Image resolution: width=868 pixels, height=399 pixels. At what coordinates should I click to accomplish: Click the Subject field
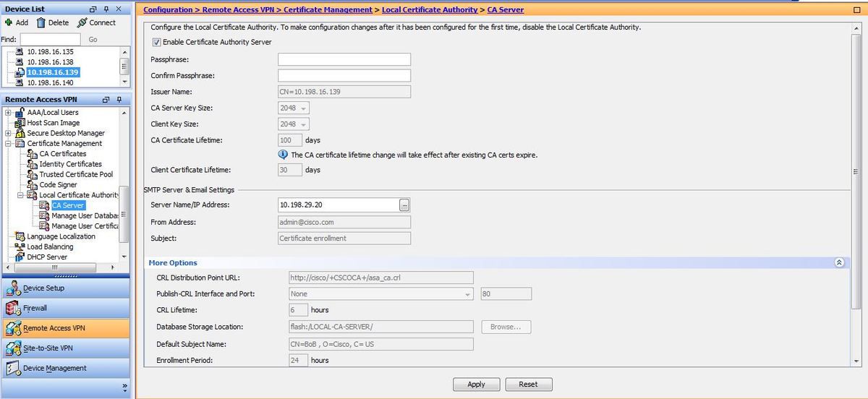(344, 238)
